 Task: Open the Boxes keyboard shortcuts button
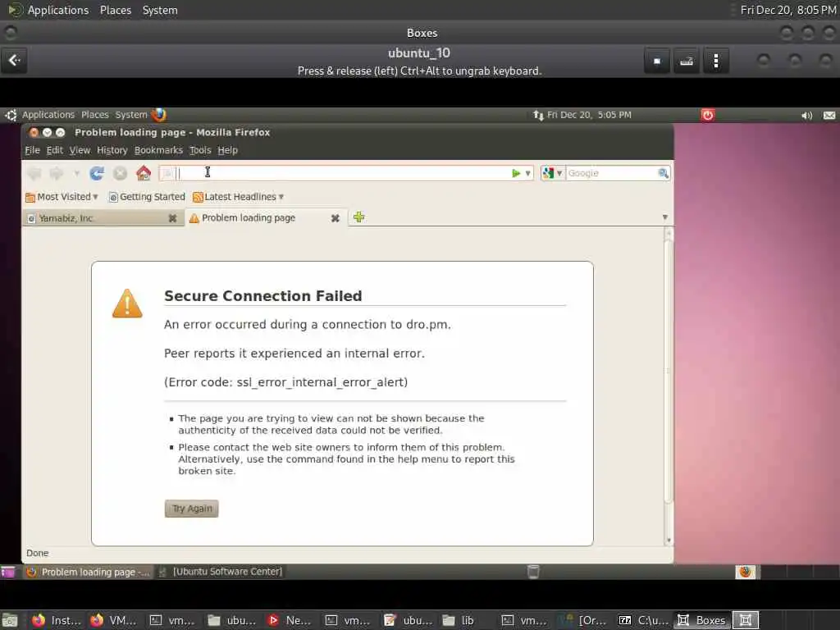click(x=687, y=61)
